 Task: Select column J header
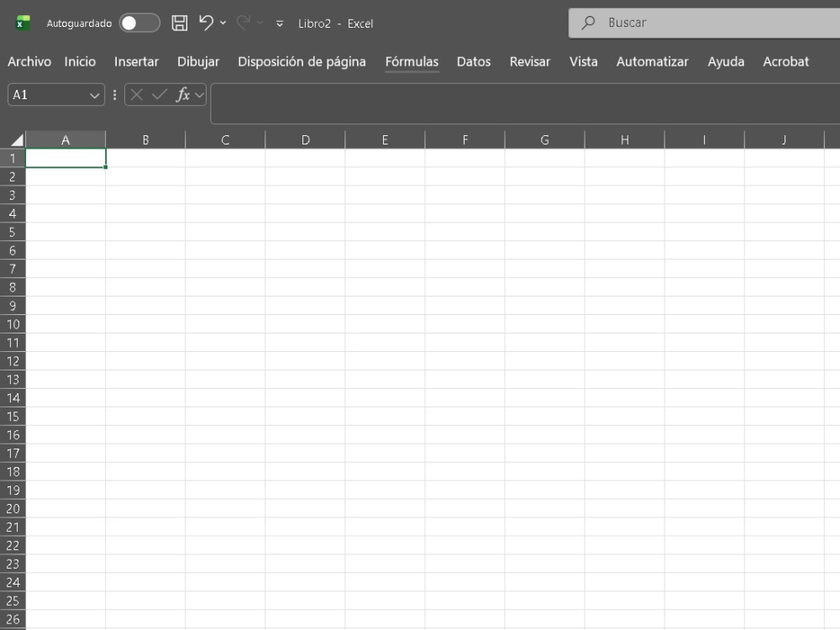click(785, 139)
